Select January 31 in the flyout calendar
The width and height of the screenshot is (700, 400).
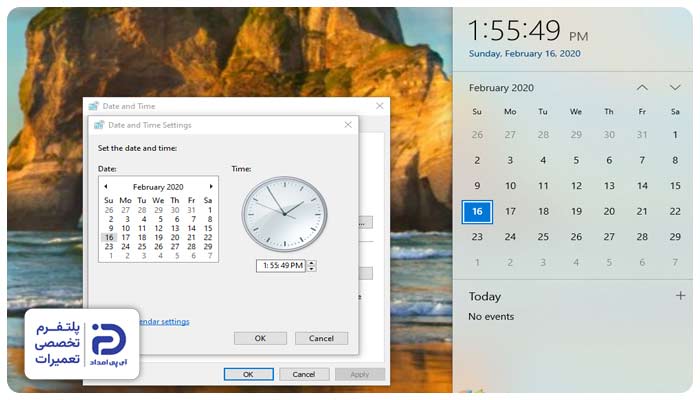tap(642, 135)
